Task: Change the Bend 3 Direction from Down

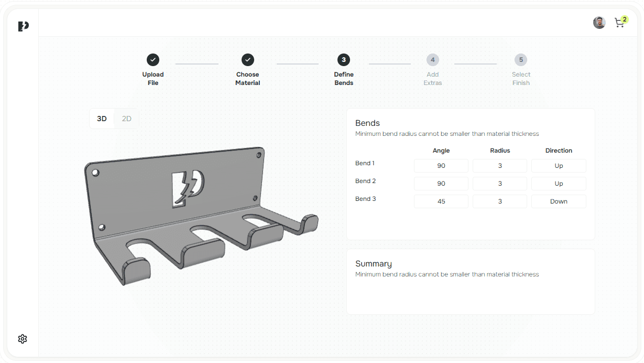Action: [559, 201]
